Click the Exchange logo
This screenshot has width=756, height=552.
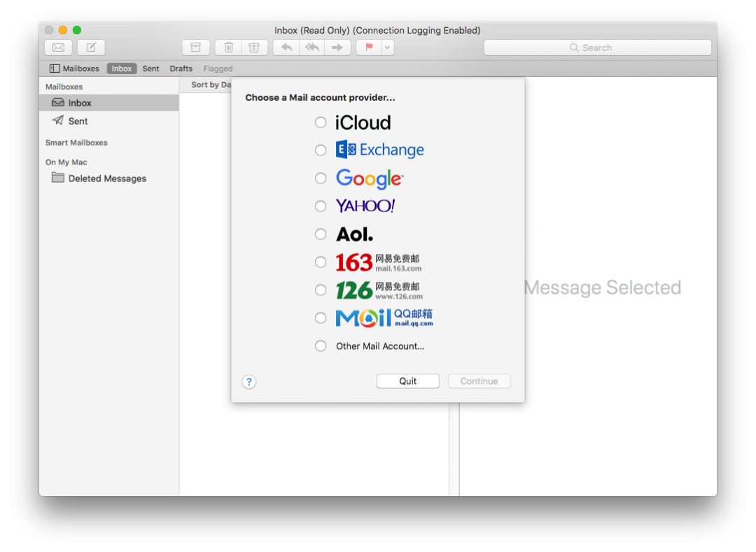380,150
